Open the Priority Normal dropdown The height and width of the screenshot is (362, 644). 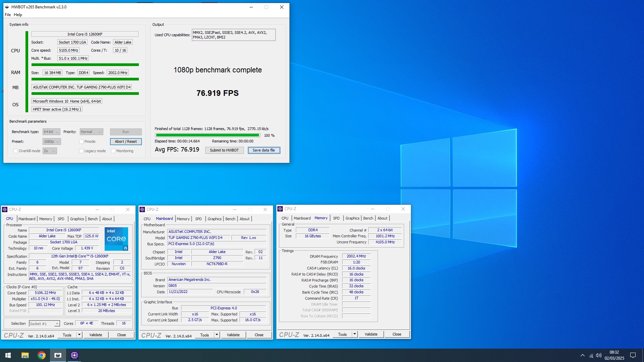(91, 132)
